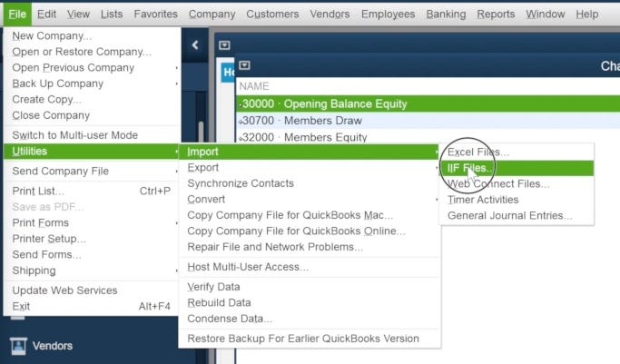Open the File menu

[x=17, y=15]
